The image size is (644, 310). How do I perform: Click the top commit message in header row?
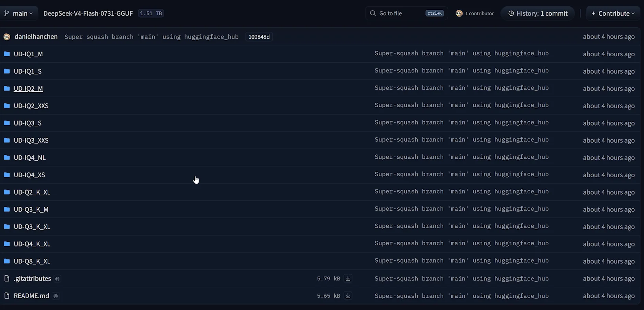(x=151, y=37)
